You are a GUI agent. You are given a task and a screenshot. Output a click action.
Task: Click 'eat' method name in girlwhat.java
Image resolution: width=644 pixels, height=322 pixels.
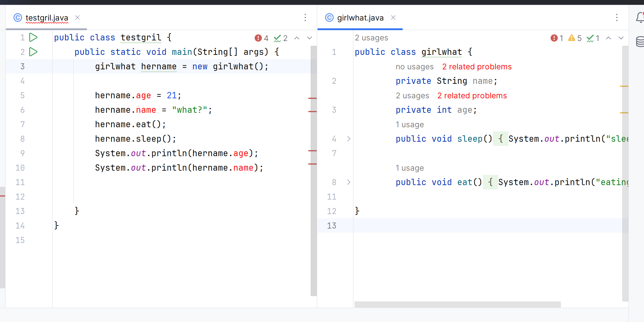point(465,182)
